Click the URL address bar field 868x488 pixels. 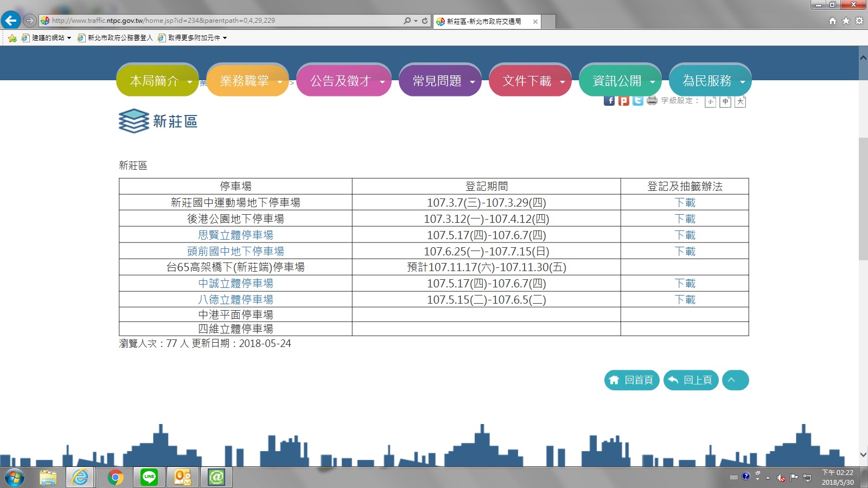(x=222, y=21)
